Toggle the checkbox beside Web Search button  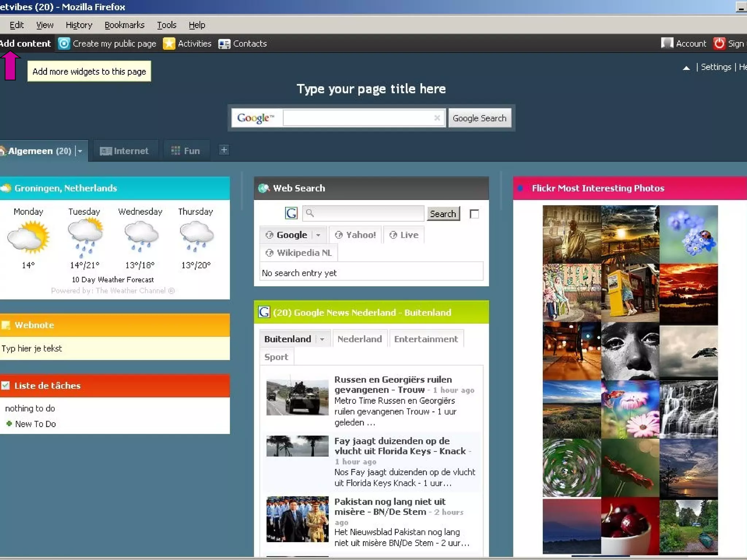pyautogui.click(x=474, y=214)
